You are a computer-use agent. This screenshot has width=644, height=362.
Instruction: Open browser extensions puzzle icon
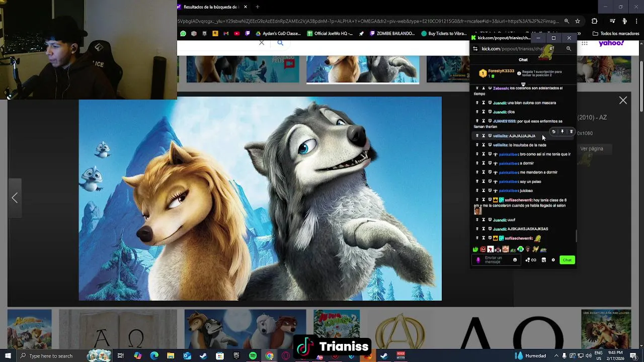595,21
